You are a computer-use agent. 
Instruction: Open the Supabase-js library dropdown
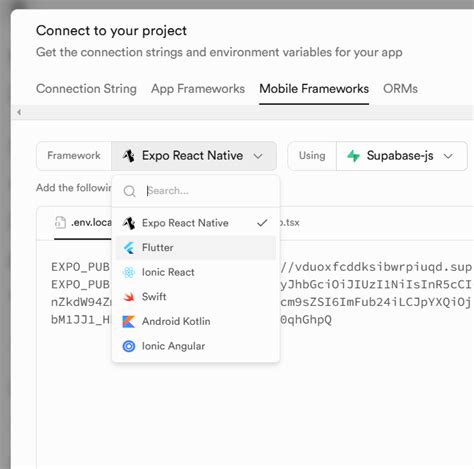coord(402,156)
